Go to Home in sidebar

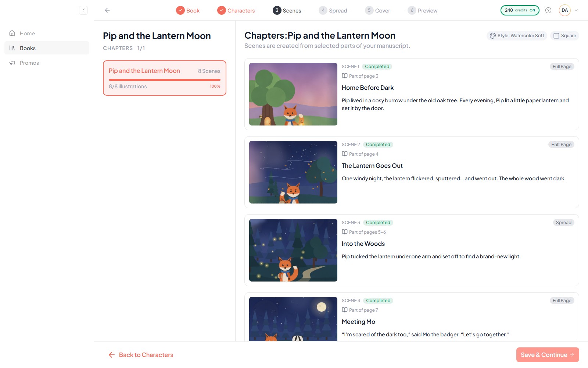(47, 33)
